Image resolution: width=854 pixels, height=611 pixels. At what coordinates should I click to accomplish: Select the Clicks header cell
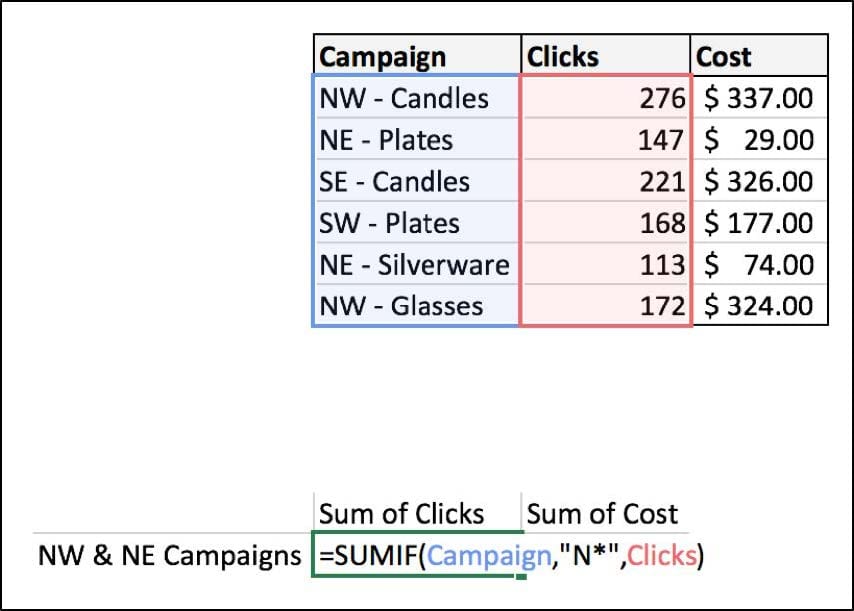pos(605,56)
